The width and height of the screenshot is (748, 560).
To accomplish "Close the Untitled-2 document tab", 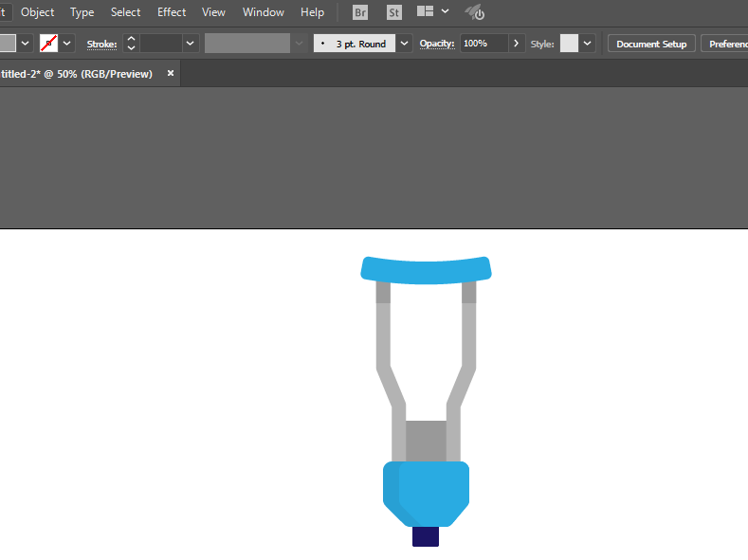I will (171, 73).
